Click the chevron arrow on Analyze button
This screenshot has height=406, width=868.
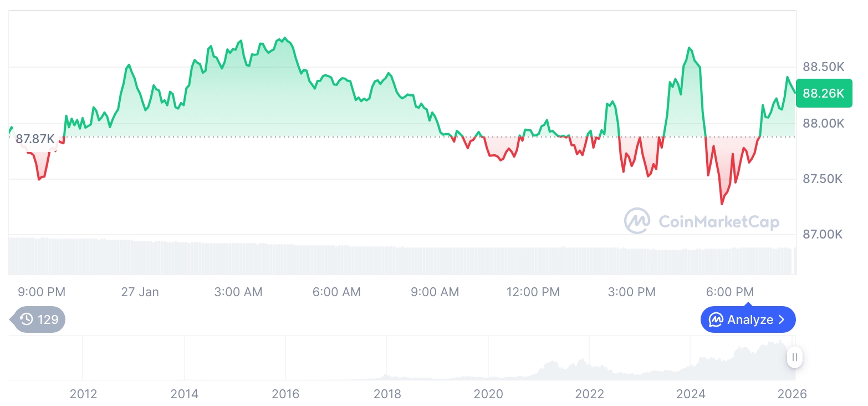782,319
